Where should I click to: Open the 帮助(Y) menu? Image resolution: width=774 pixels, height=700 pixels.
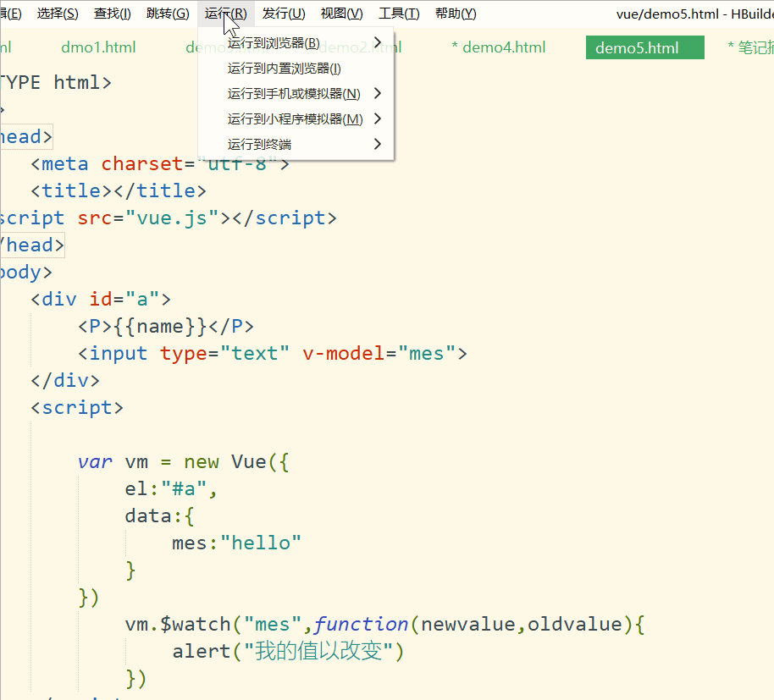tap(456, 14)
